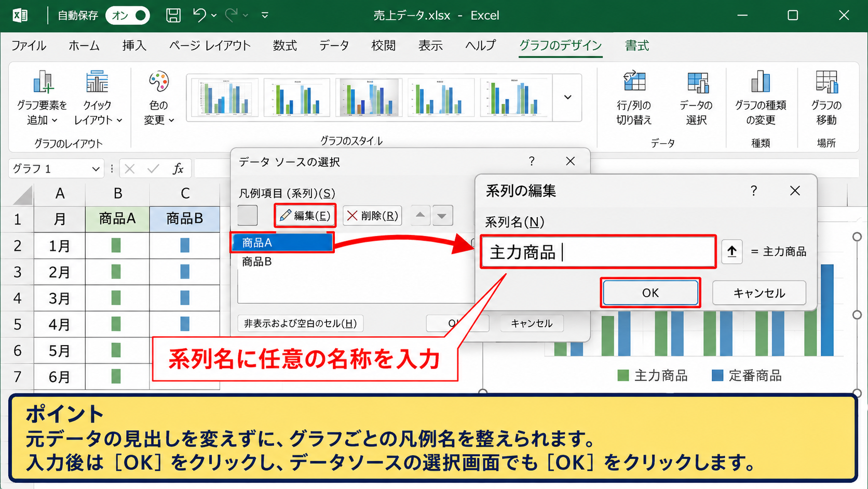Image resolution: width=868 pixels, height=489 pixels.
Task: Open グラフ要素を追加 menu
Action: [42, 97]
